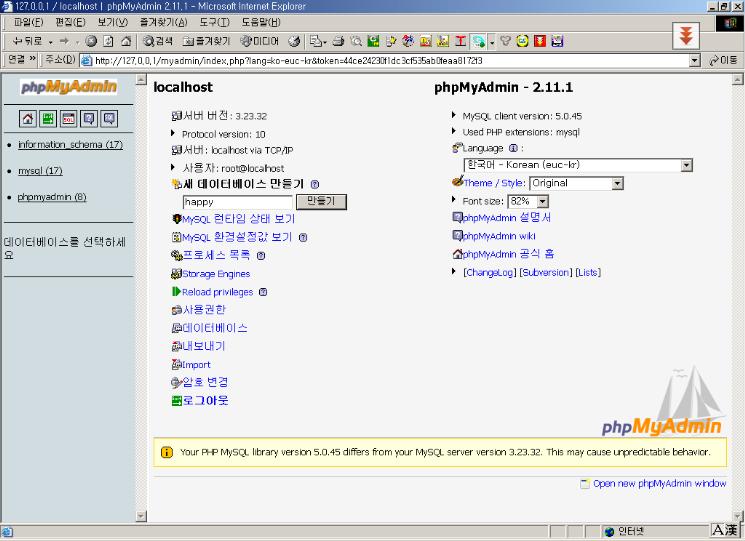The width and height of the screenshot is (745, 541).
Task: Open the Storage Engines link
Action: click(x=216, y=274)
